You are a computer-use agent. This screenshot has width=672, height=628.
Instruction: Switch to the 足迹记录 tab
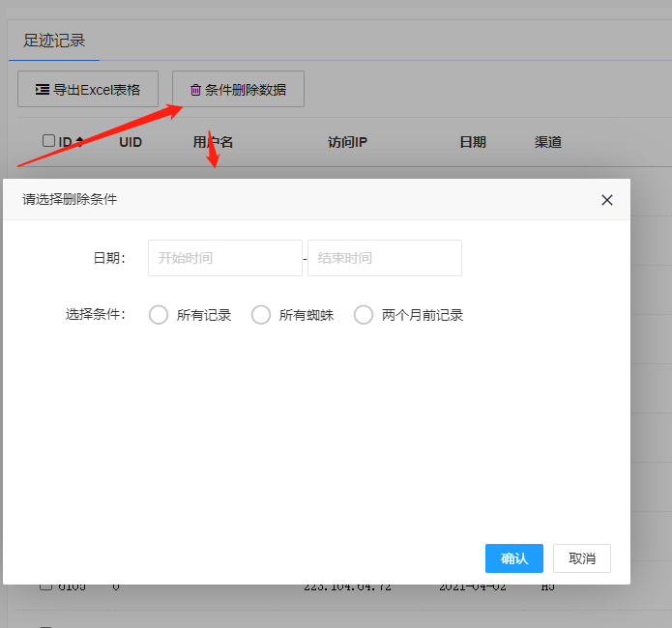click(54, 41)
